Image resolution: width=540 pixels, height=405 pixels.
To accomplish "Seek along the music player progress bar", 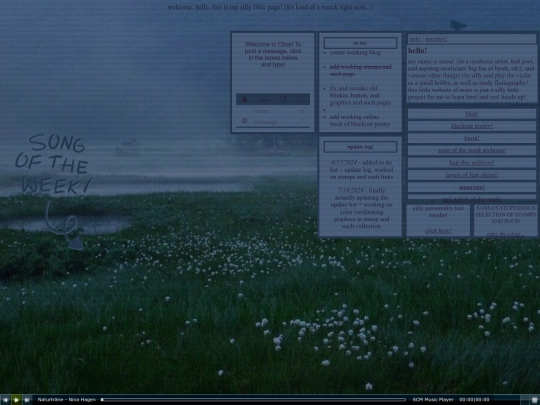I will 253,399.
